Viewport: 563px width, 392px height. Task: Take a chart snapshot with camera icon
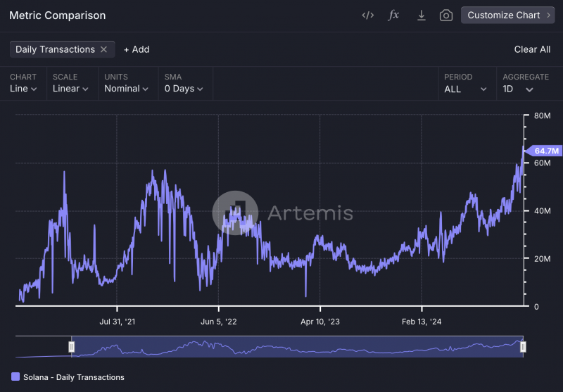446,15
